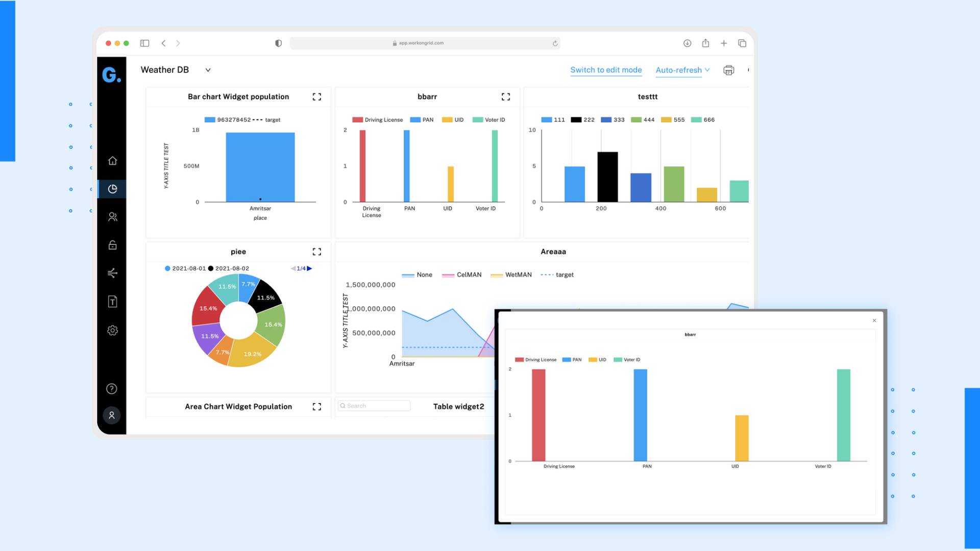Screen dimensions: 980x551
Task: Go to next pie legend page arrow
Action: tap(309, 268)
